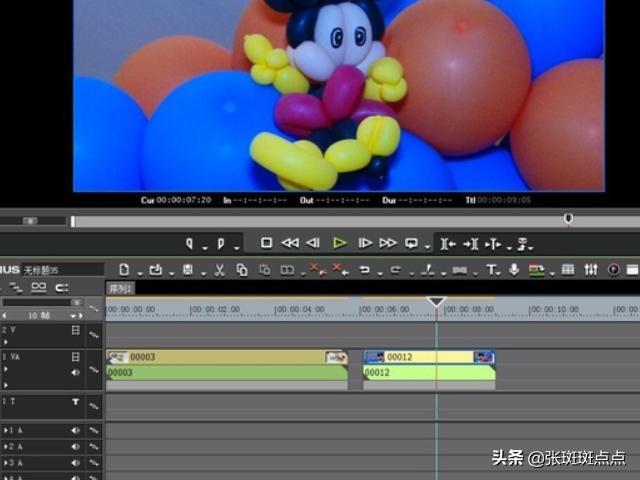Viewport: 640px width, 480px height.
Task: Step to previous frame
Action: point(313,243)
